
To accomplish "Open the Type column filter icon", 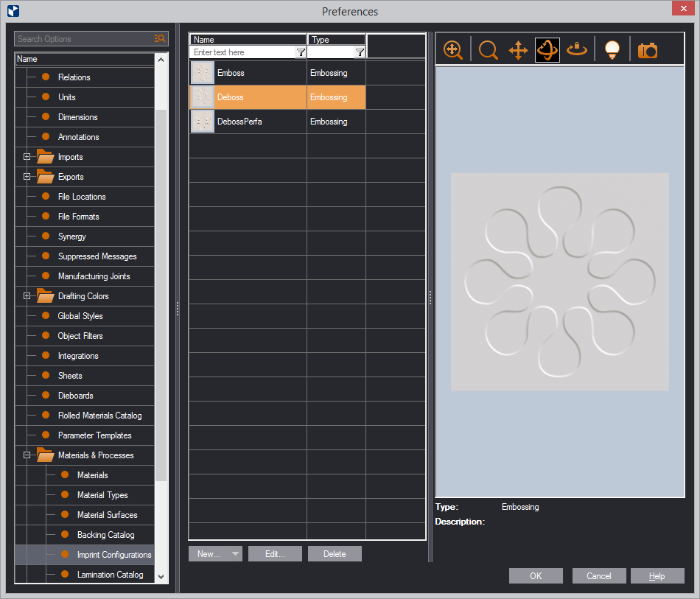I will click(x=360, y=52).
